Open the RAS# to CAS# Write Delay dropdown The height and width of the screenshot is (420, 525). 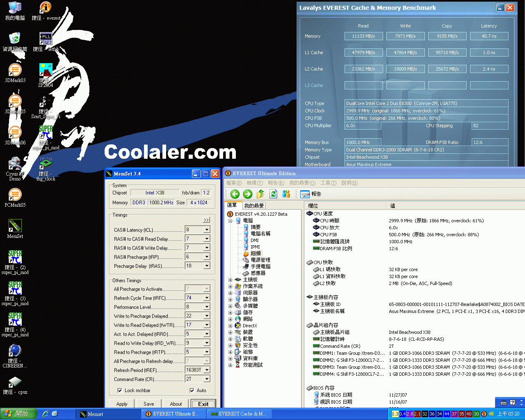[x=207, y=248]
